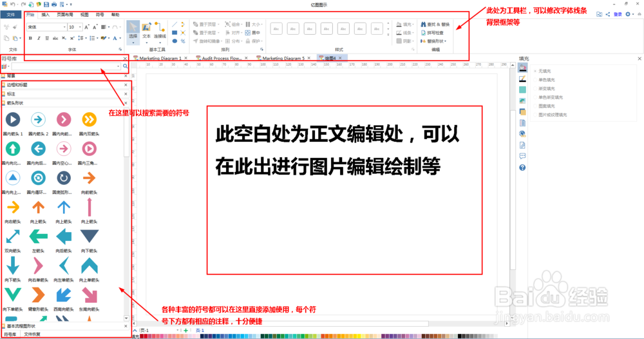Switch to the 符号 ribbon tab
The width and height of the screenshot is (644, 339).
click(100, 14)
